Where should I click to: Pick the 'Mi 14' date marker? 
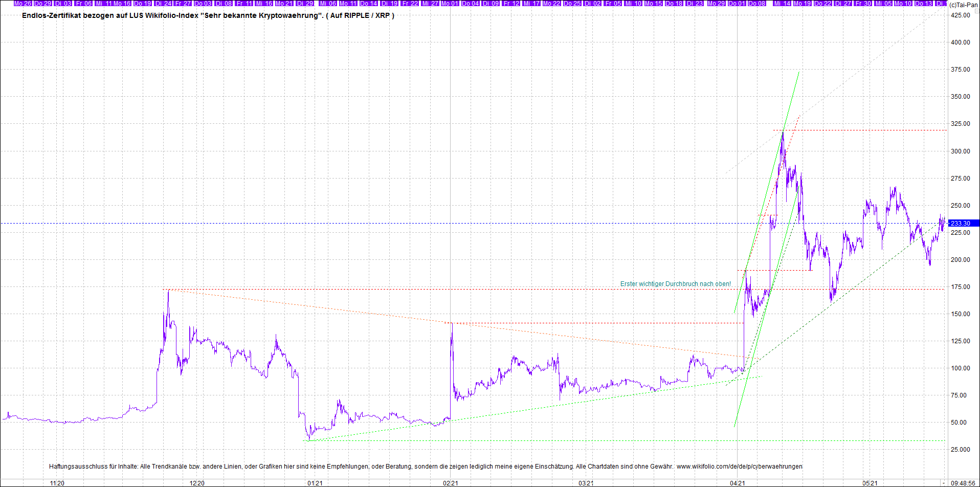click(782, 3)
